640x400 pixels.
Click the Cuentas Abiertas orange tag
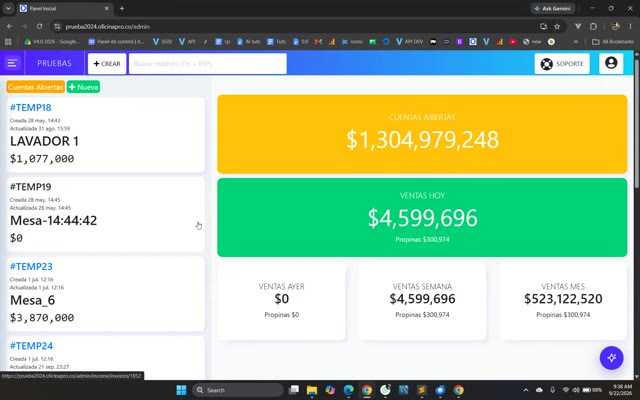[36, 87]
